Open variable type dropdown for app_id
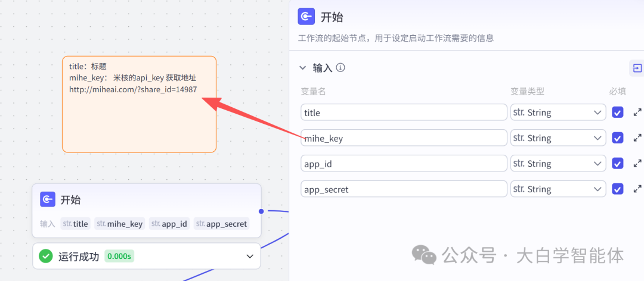644x281 pixels. [558, 163]
